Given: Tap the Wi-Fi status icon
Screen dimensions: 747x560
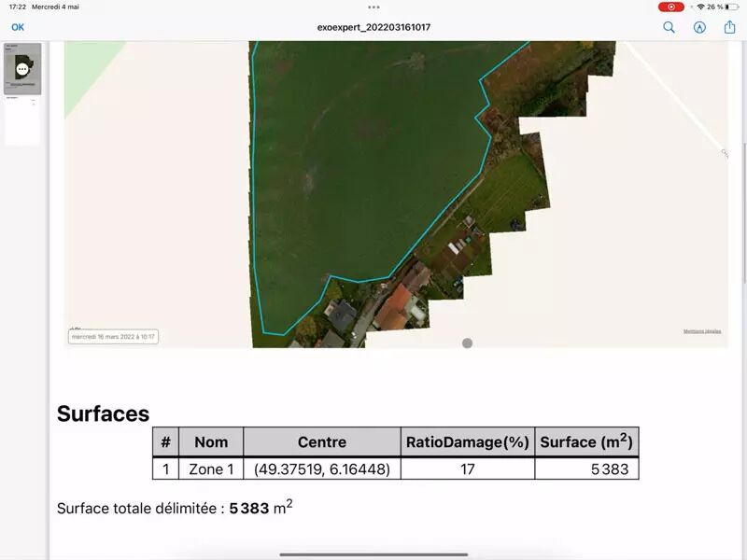Looking at the screenshot, I should pyautogui.click(x=701, y=7).
